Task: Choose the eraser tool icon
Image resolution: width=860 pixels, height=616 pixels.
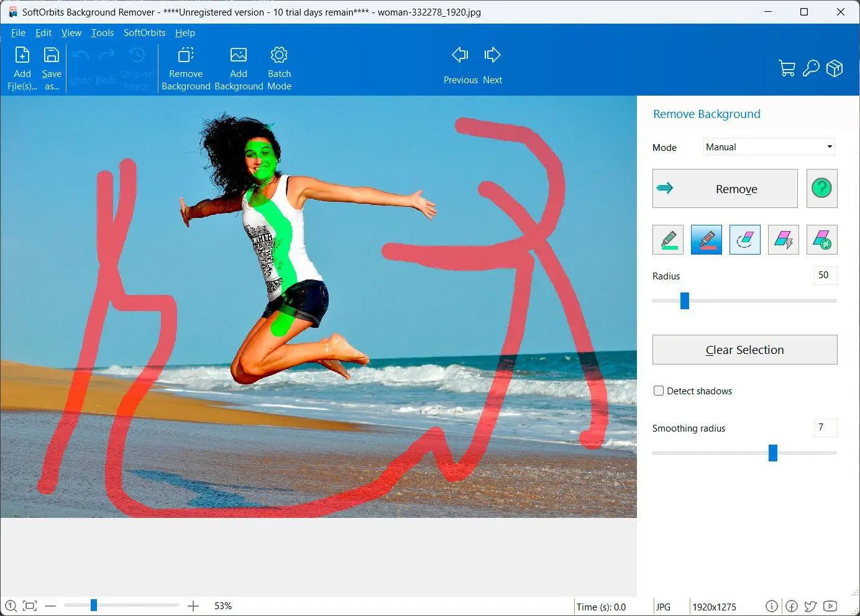Action: pyautogui.click(x=744, y=240)
